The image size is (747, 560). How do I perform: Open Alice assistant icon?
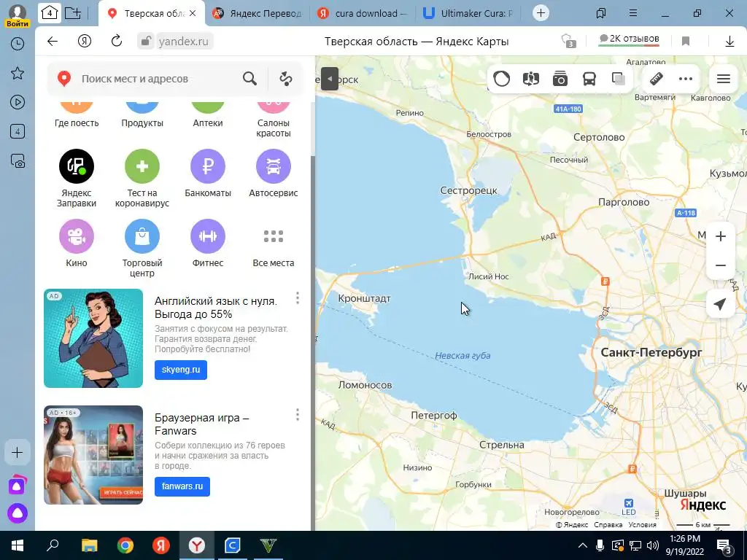click(18, 513)
